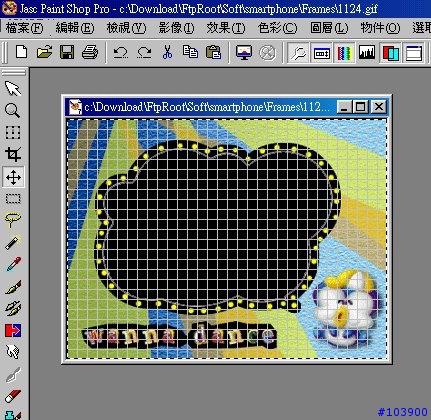Image resolution: width=431 pixels, height=420 pixels.
Task: Click the wanna dance text in image
Action: pyautogui.click(x=180, y=336)
